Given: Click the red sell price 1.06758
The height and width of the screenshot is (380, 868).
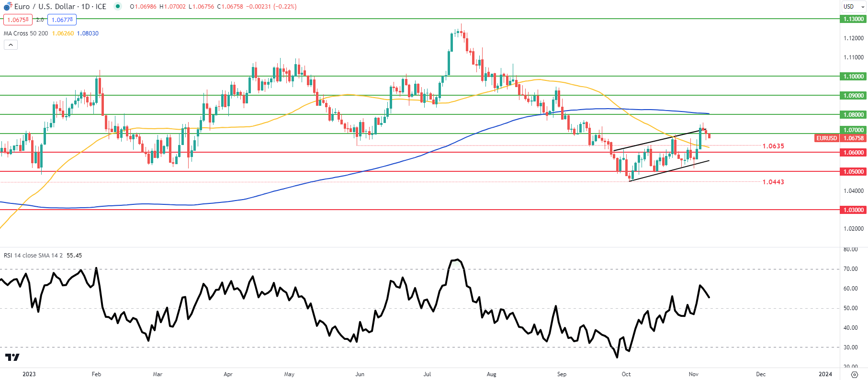Looking at the screenshot, I should (18, 20).
